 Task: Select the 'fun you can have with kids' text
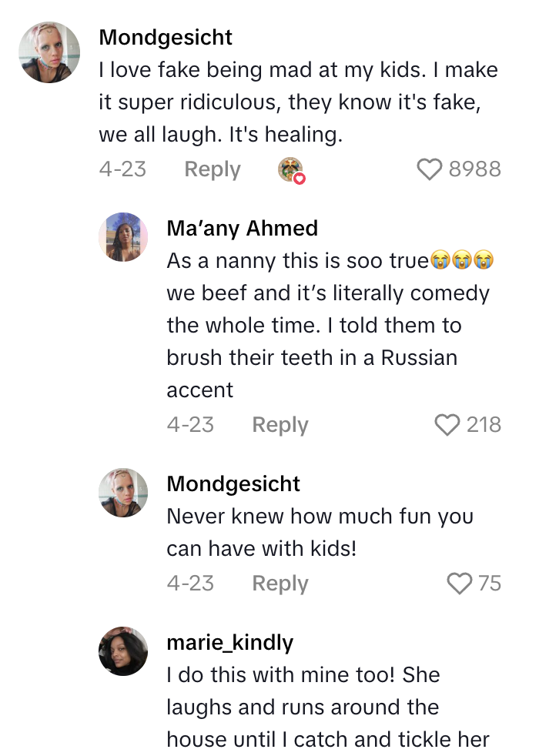(x=320, y=531)
